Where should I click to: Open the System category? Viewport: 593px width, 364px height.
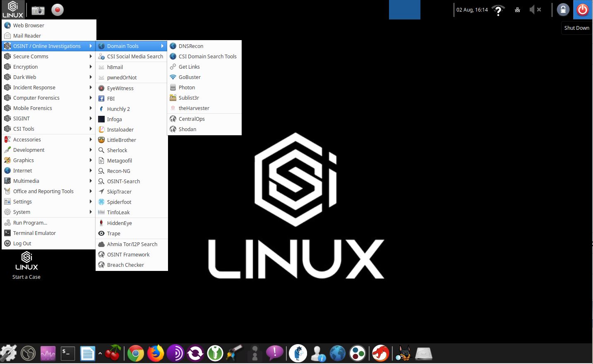click(49, 212)
